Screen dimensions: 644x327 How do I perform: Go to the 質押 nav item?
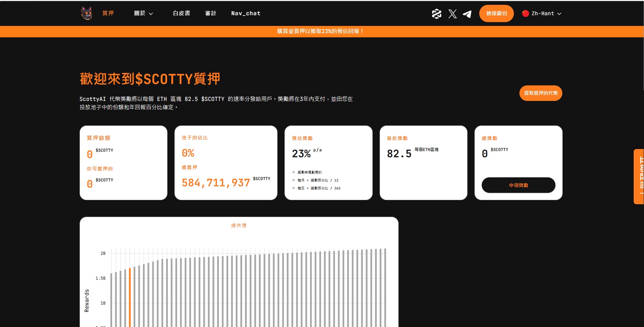point(108,13)
